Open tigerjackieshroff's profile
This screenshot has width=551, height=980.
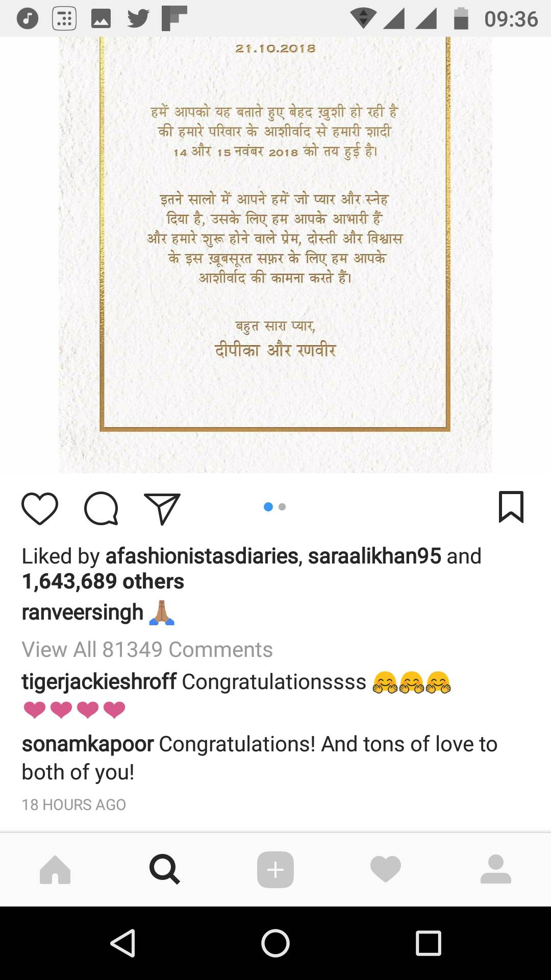pos(99,682)
